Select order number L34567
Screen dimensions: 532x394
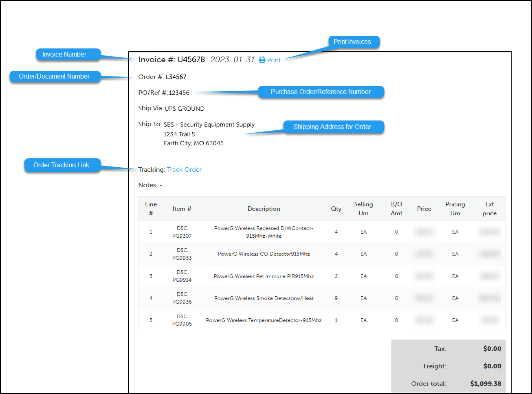point(176,77)
